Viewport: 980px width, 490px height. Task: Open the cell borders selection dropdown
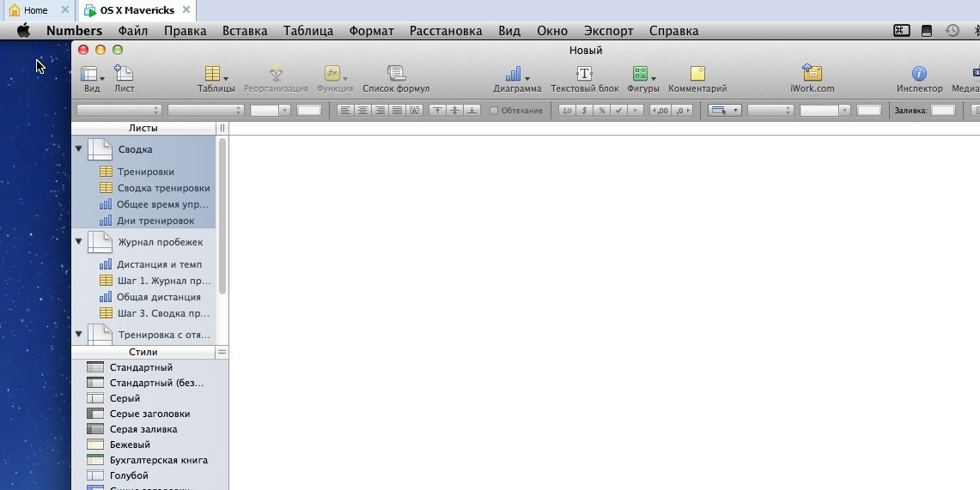725,111
